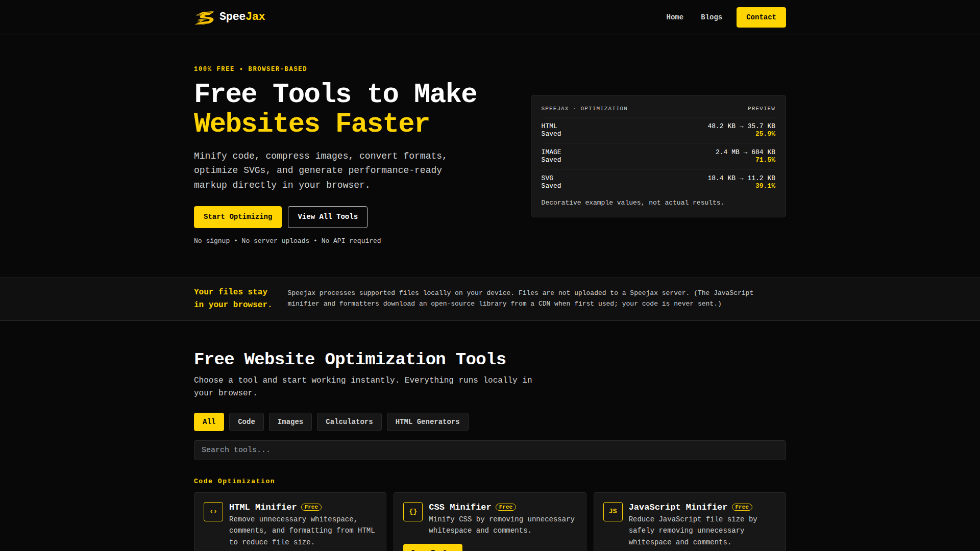Click the SpeeJax brand name text
This screenshot has height=551, width=980.
coord(242,17)
